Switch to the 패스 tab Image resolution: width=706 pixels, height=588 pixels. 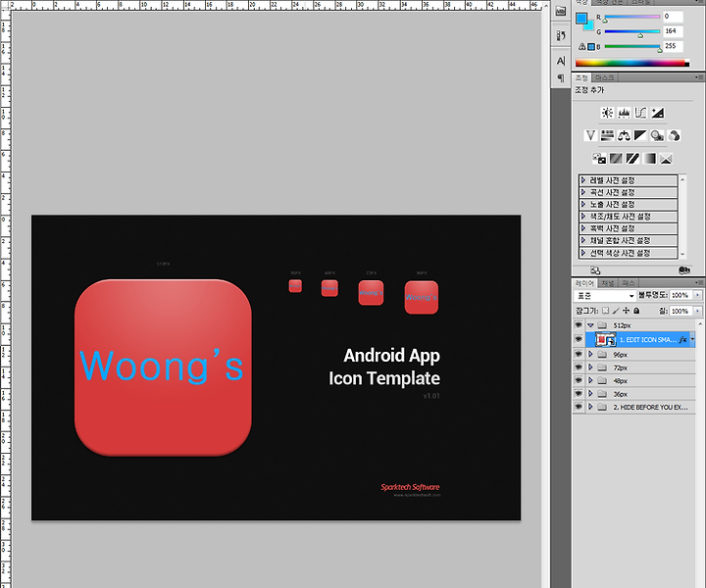tap(629, 283)
